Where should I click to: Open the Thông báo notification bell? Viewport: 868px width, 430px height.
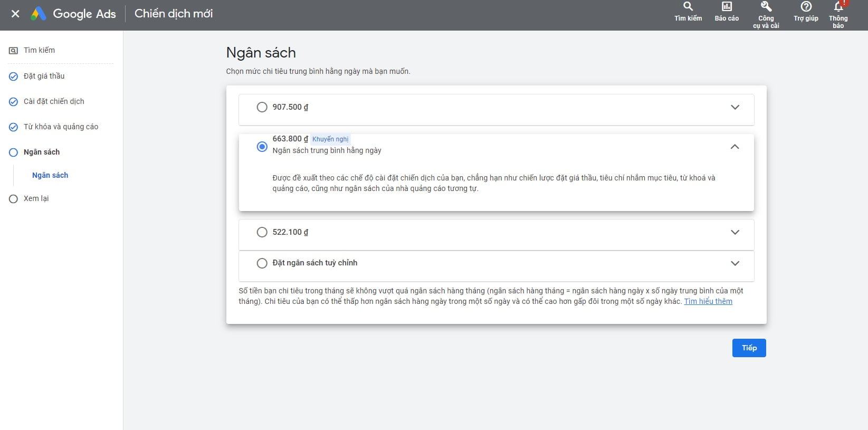point(838,6)
